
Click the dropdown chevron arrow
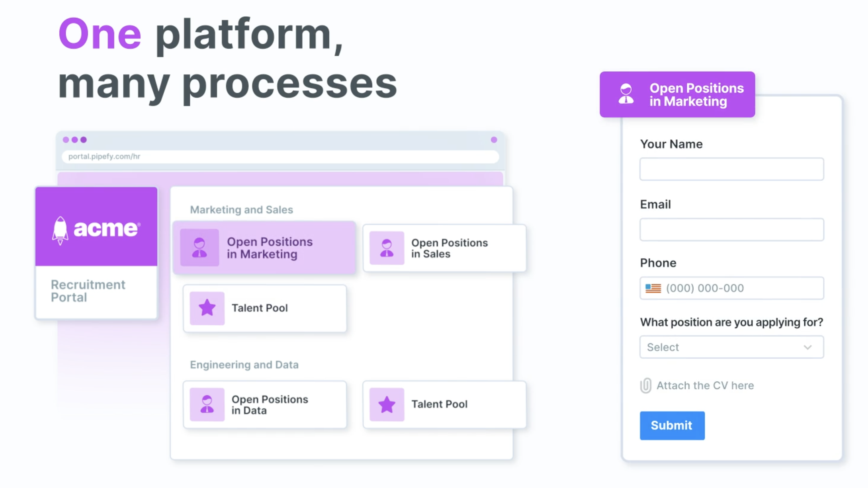tap(807, 347)
